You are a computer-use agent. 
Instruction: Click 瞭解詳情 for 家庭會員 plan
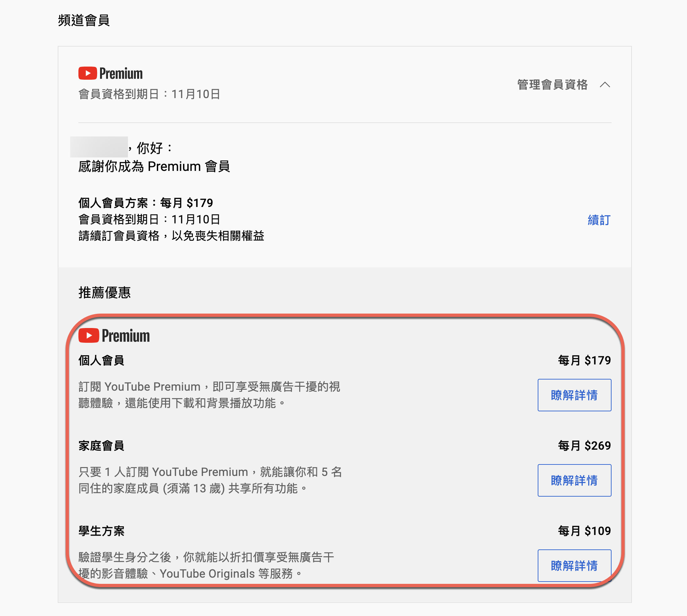click(x=574, y=480)
